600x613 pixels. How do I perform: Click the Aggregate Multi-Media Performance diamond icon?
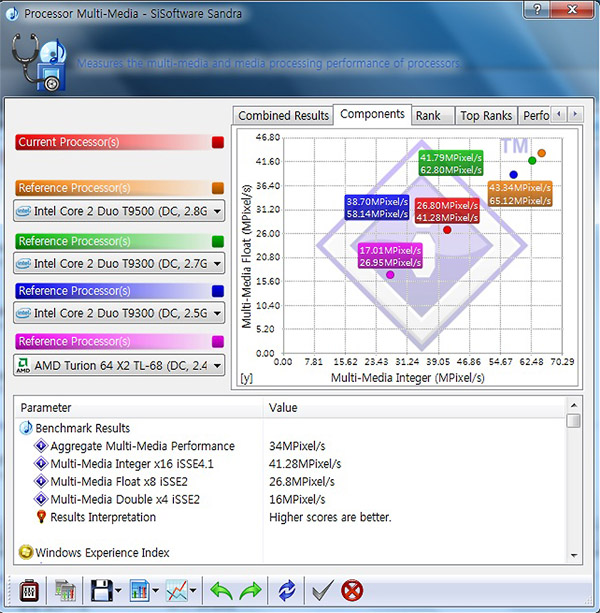tap(41, 446)
